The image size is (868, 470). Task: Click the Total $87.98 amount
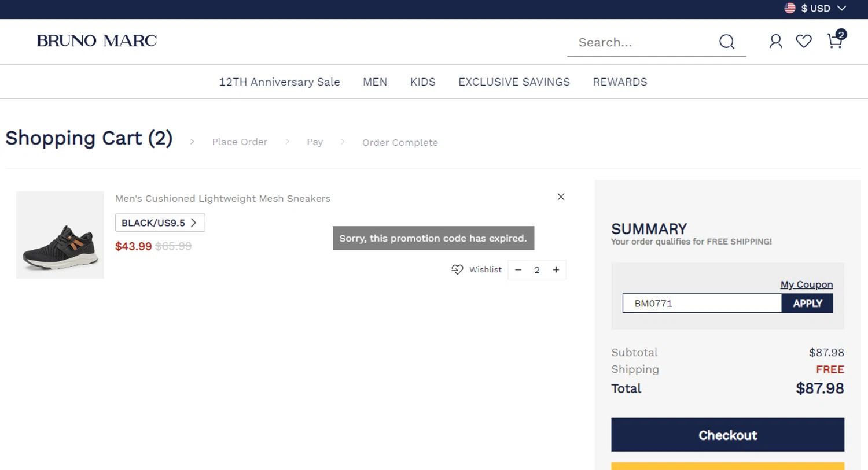pyautogui.click(x=819, y=388)
